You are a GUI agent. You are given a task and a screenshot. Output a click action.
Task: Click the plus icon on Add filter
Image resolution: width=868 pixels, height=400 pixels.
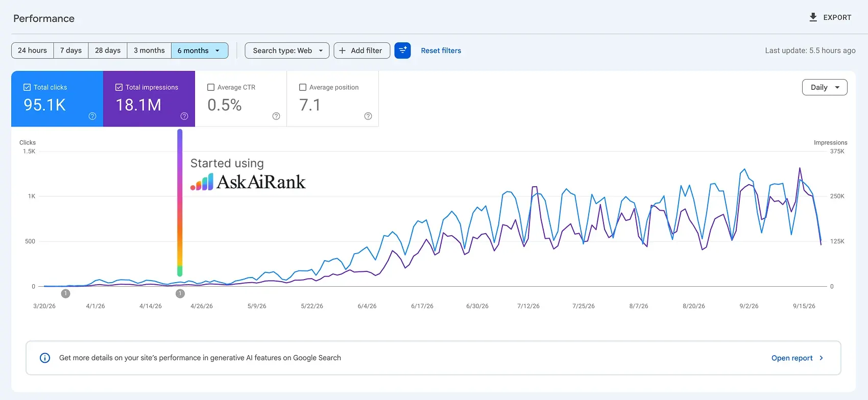click(342, 51)
